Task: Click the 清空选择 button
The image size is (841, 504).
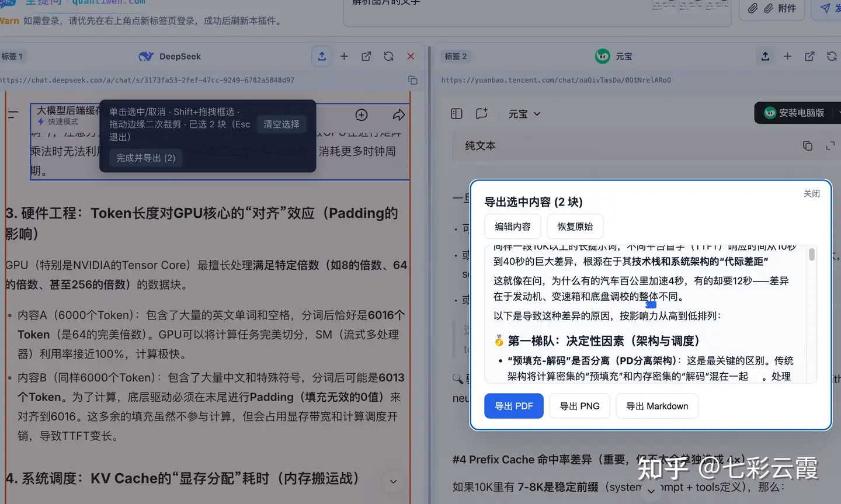Action: 282,124
